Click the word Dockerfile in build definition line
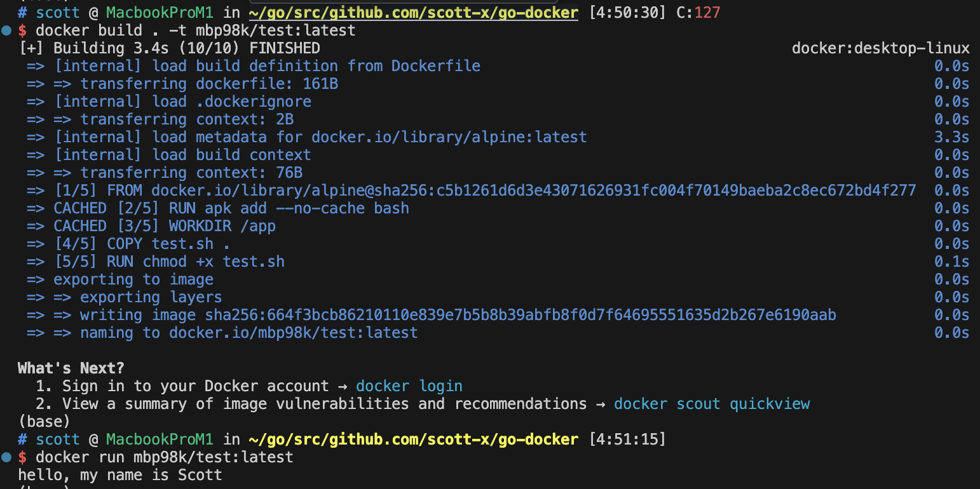This screenshot has width=980, height=489. tap(435, 66)
